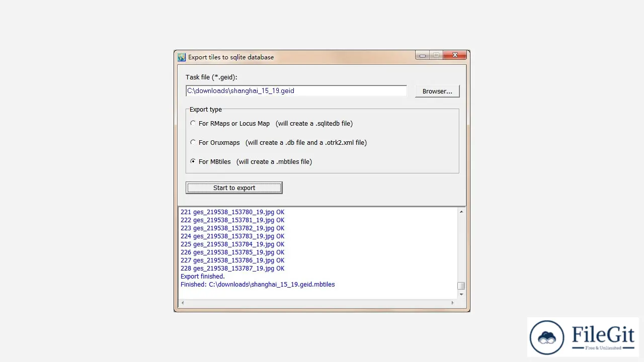Click the 'Export finished.' log line
The height and width of the screenshot is (362, 644).
tap(203, 277)
